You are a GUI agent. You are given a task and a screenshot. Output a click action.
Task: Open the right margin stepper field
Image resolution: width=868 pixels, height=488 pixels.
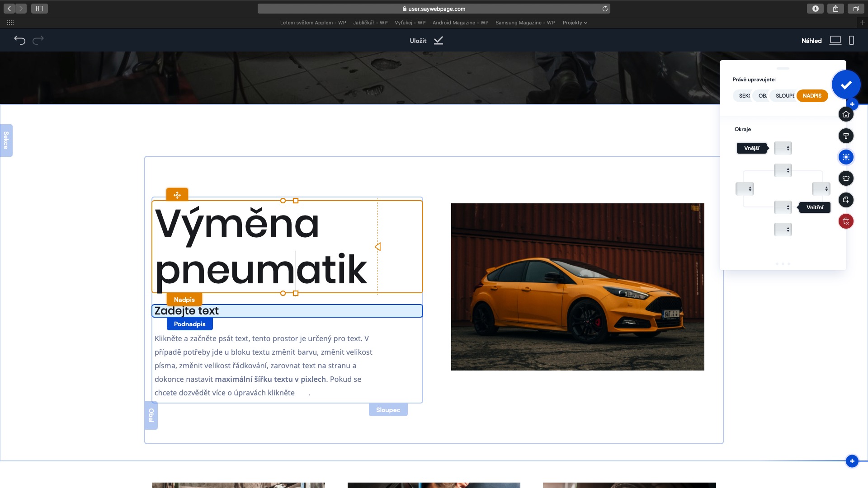click(x=821, y=189)
